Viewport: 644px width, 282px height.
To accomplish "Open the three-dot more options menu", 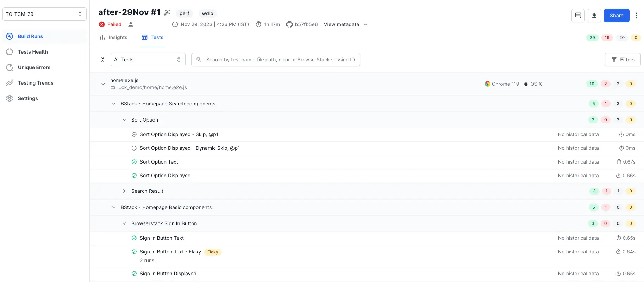I will [636, 16].
